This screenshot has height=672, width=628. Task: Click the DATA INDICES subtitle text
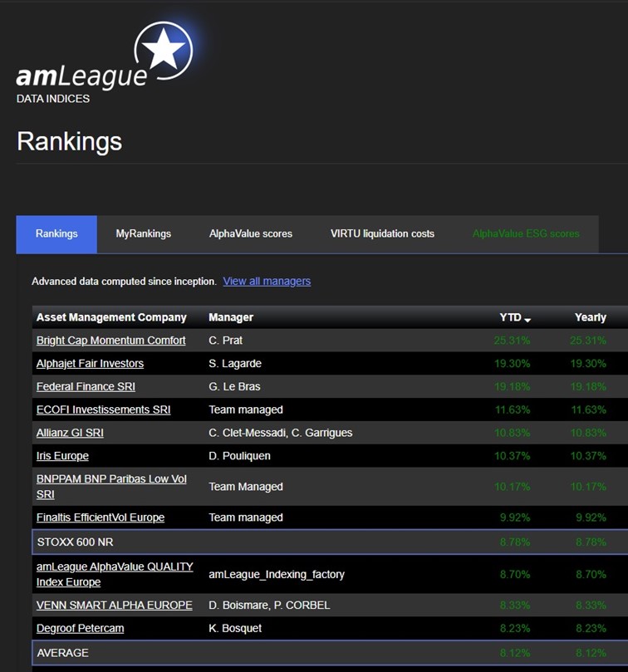click(x=53, y=99)
